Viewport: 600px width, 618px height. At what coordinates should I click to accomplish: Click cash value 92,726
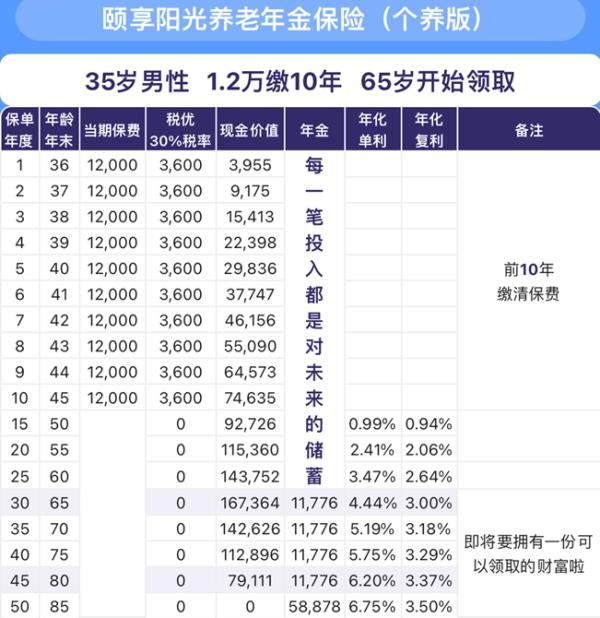coord(250,424)
